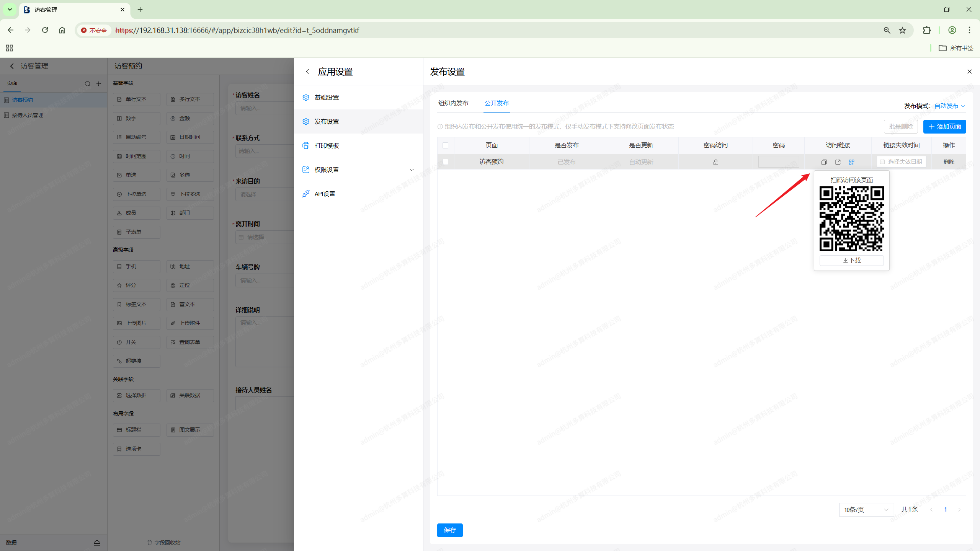Open access link in new window icon
Screen dimensions: 980x551
click(838, 162)
